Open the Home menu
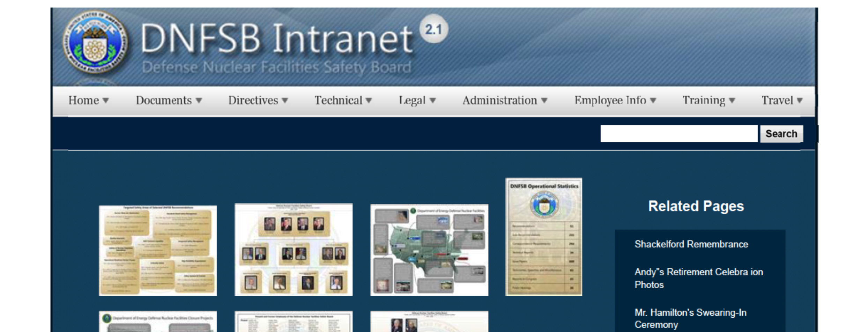 [89, 101]
